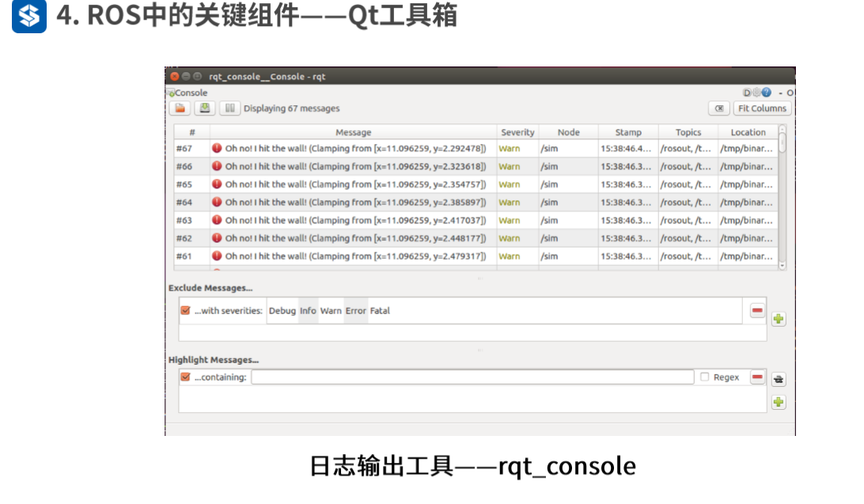Select message row #63 text y=2.417037
Viewport: 864px width, 504px height.
(355, 220)
